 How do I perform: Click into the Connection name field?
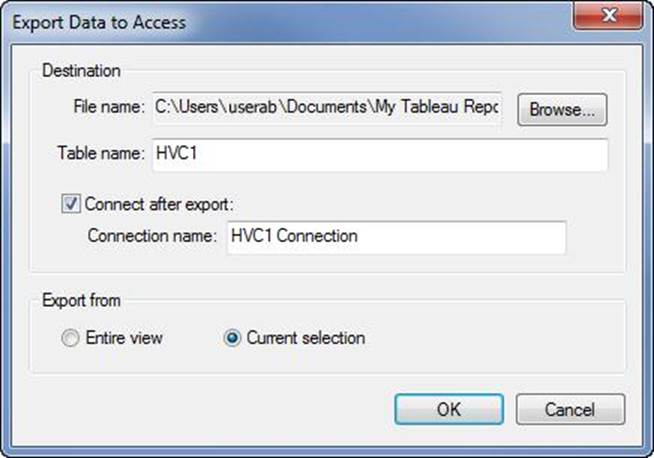396,237
